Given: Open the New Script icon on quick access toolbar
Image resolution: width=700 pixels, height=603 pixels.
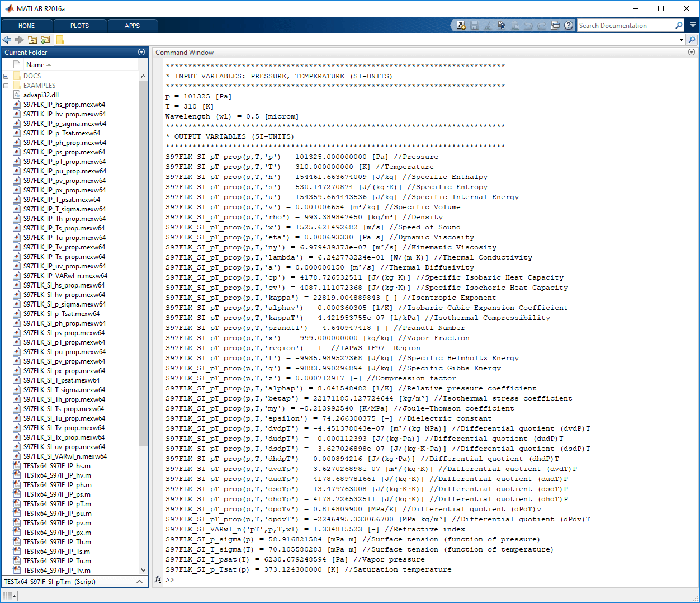Looking at the screenshot, I should point(461,25).
